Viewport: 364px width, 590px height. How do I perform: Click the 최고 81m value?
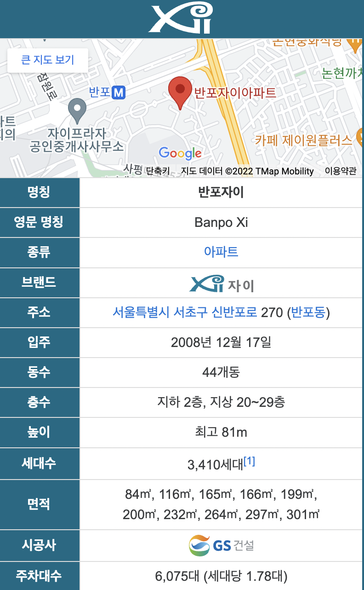click(x=221, y=432)
